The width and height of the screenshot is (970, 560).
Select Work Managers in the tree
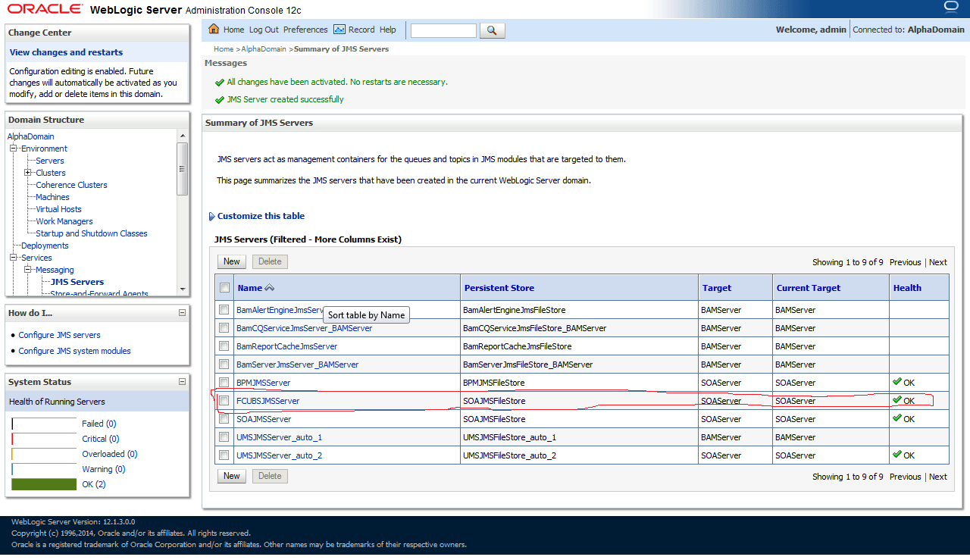tap(64, 221)
